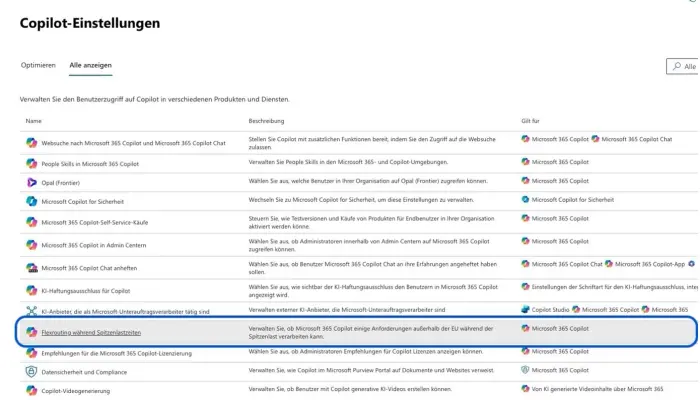This screenshot has height=400, width=700.
Task: Click the Opal (Frontier) description text
Action: tap(368, 181)
